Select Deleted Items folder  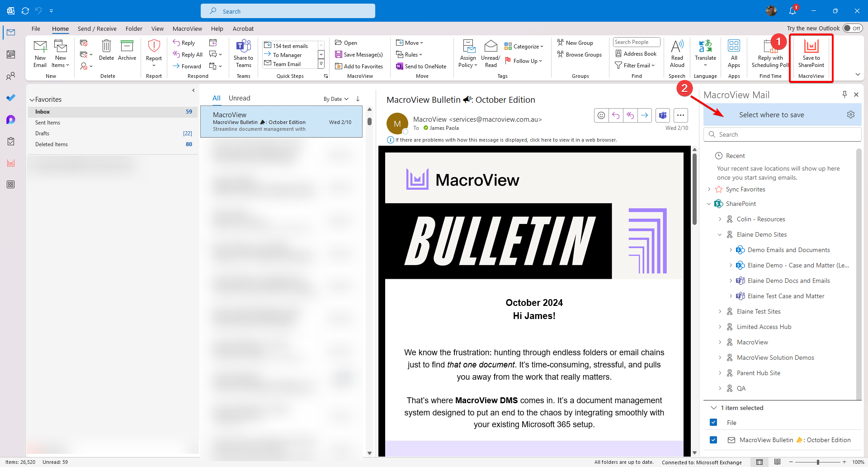113,144
